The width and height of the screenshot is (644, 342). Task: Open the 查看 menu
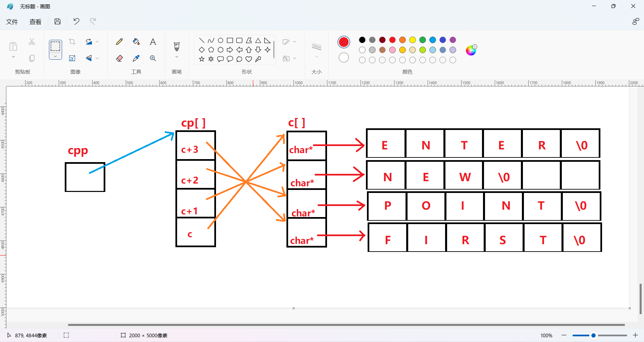click(36, 22)
